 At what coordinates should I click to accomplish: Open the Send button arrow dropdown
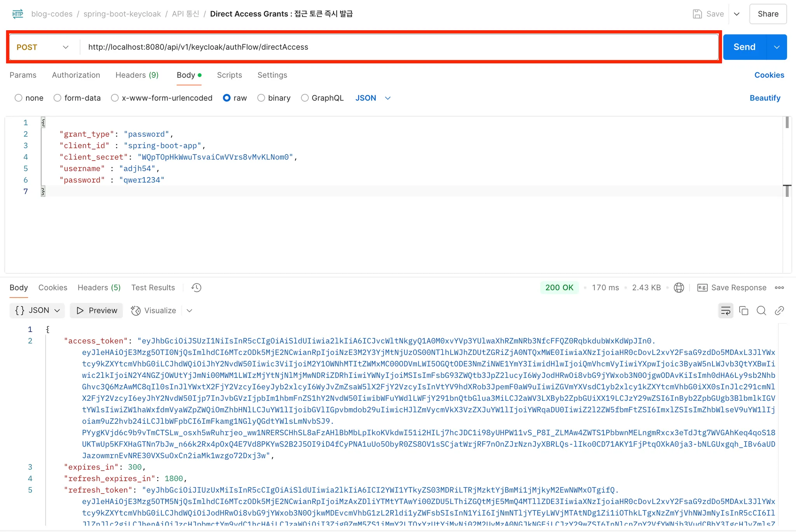777,47
